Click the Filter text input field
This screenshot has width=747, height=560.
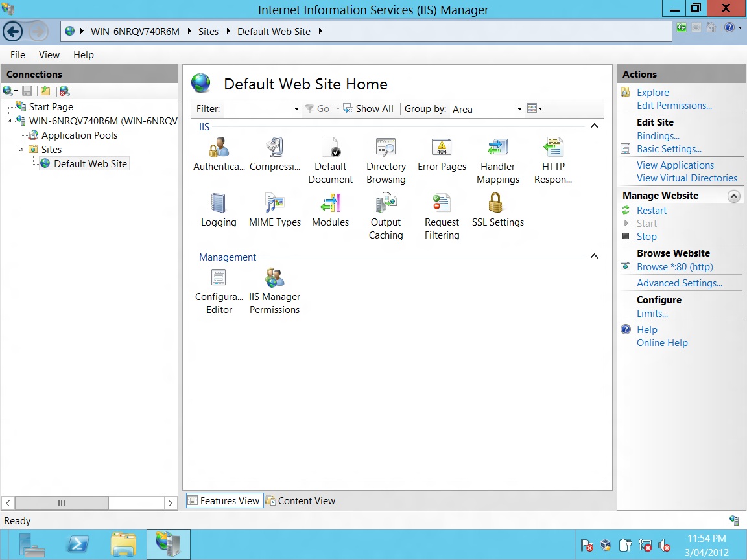[x=257, y=109]
